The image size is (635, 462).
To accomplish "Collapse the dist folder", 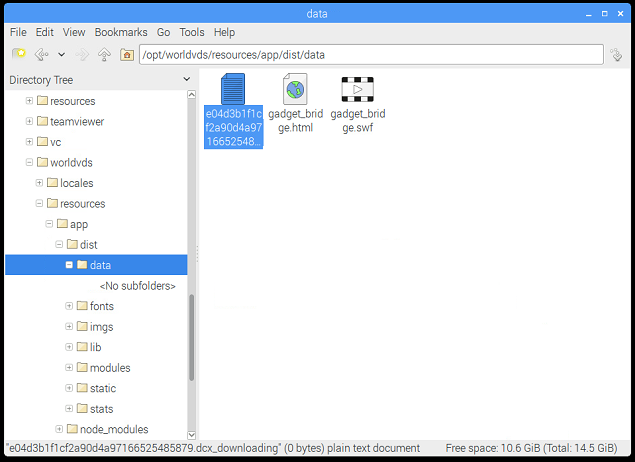I will click(59, 244).
